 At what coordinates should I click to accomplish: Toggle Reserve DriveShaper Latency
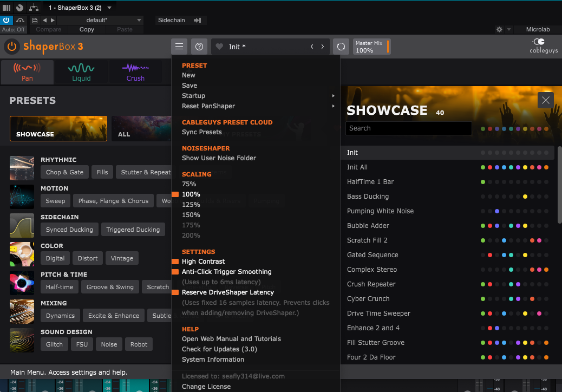click(x=227, y=292)
